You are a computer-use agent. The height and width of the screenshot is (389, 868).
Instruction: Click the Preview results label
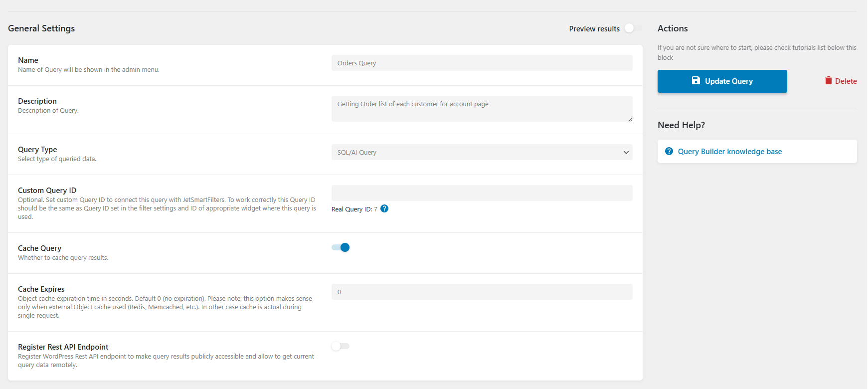tap(594, 29)
